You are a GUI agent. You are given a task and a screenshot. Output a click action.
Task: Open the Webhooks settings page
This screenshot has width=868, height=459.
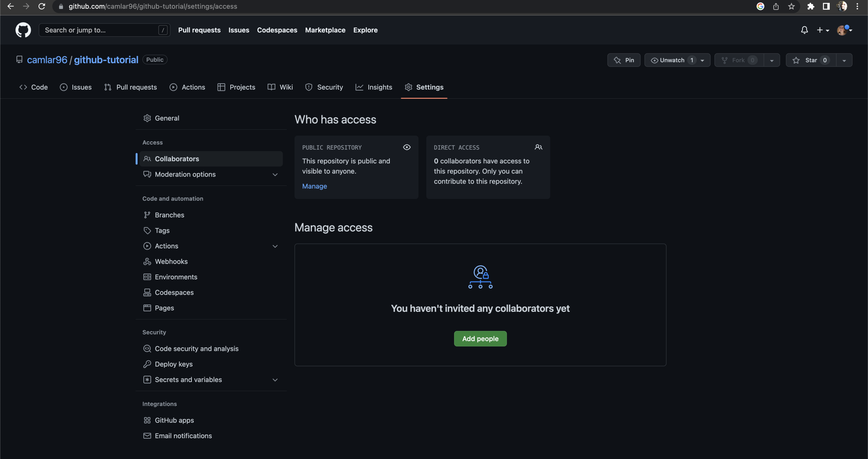tap(171, 262)
